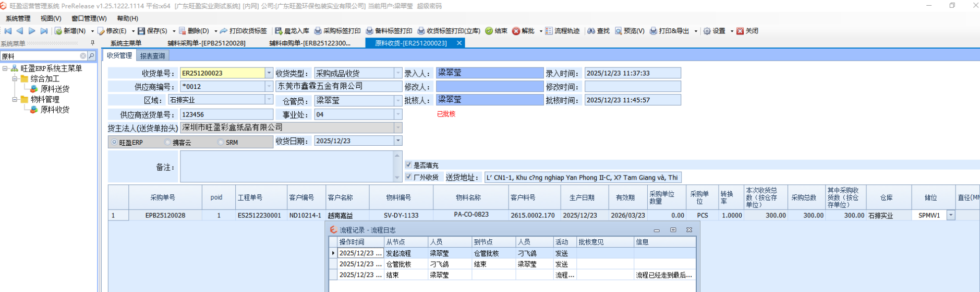980x292 pixels.
Task: Switch to the 辅料申购单 tab
Action: 310,43
